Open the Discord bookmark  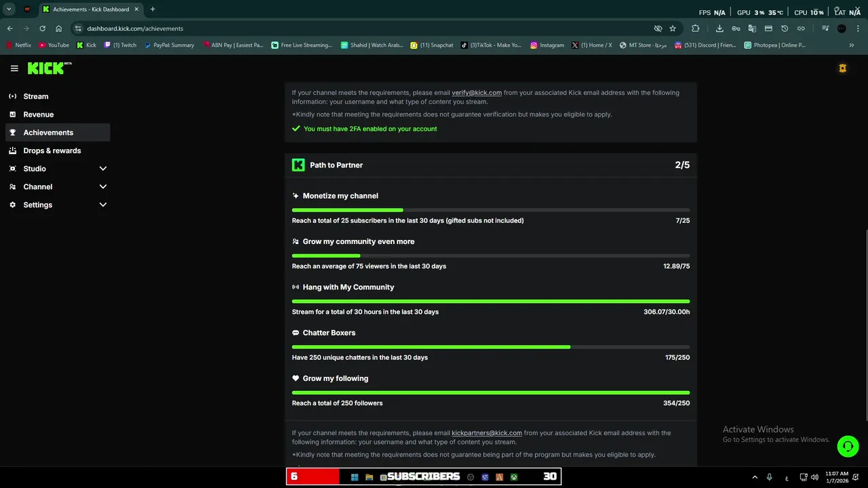point(705,45)
